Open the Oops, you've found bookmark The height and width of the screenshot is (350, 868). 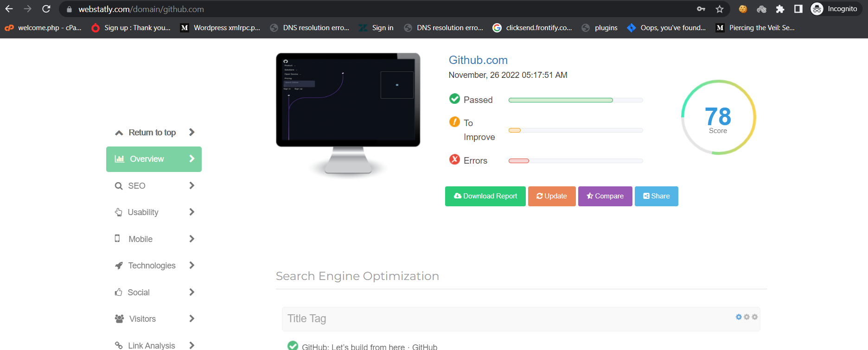(x=666, y=28)
